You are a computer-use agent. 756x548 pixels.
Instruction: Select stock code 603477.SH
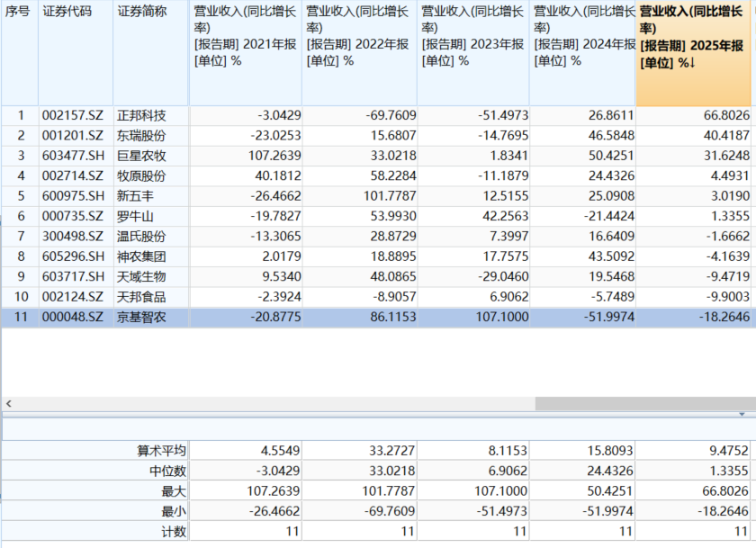[73, 157]
